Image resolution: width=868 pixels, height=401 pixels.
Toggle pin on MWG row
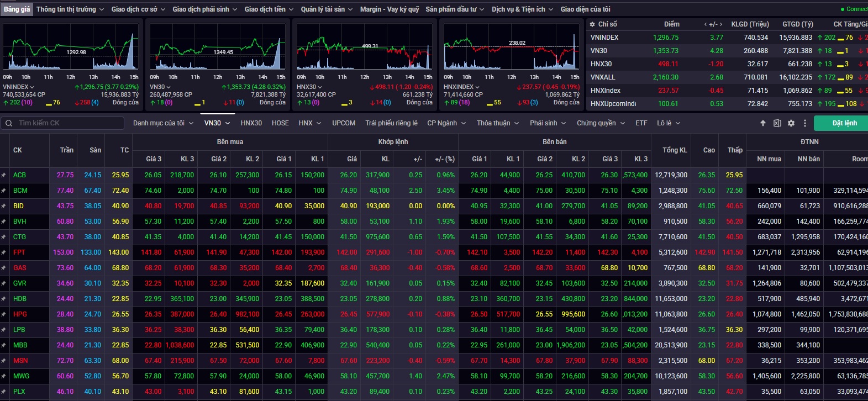click(4, 376)
